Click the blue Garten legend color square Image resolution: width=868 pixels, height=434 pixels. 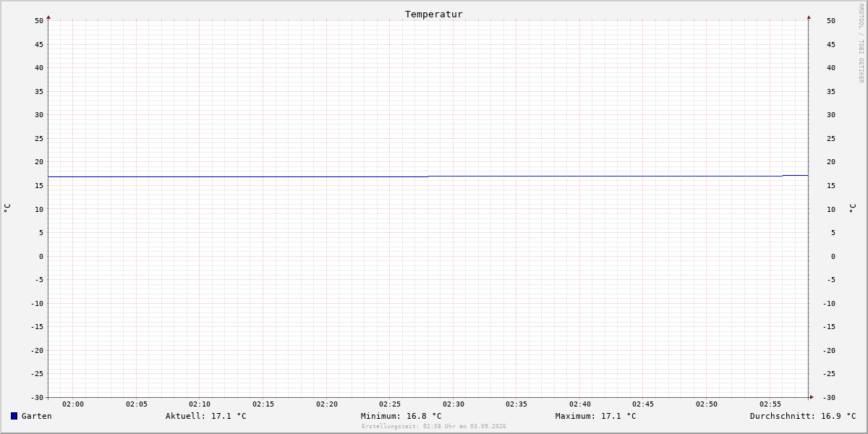coord(14,416)
